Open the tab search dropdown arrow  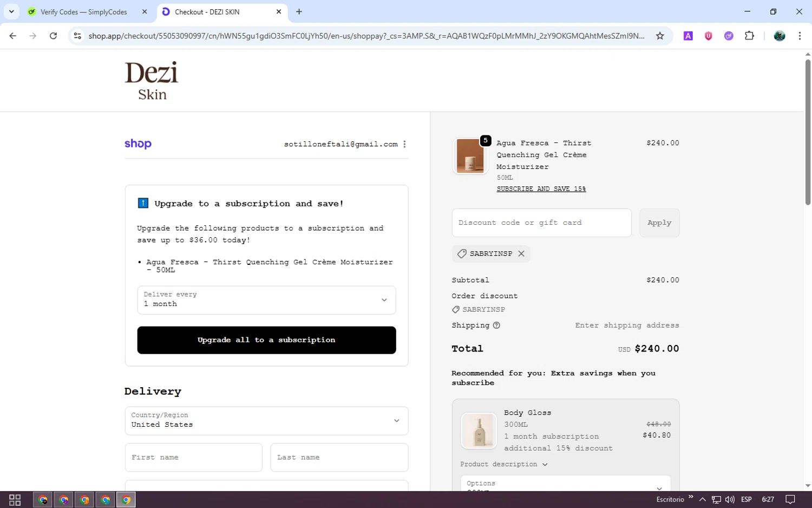tap(11, 11)
